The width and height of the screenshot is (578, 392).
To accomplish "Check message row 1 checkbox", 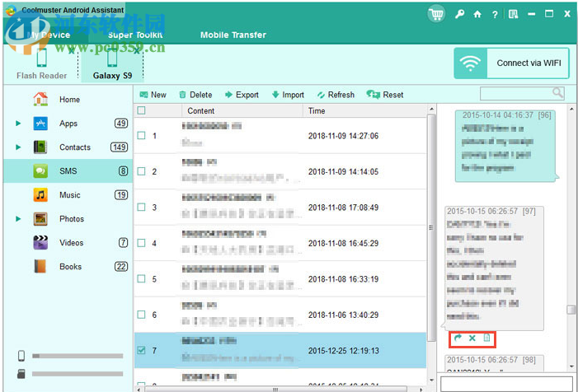I will coord(141,135).
